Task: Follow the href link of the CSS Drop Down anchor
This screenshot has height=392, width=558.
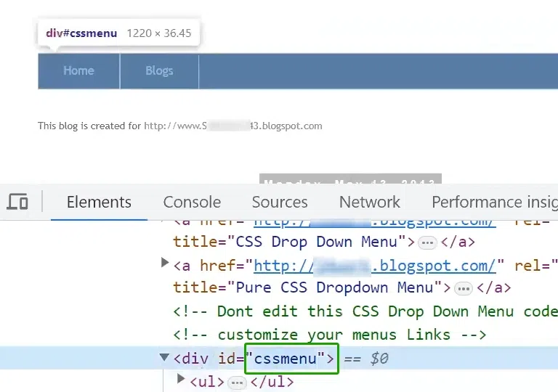Action: (375, 223)
